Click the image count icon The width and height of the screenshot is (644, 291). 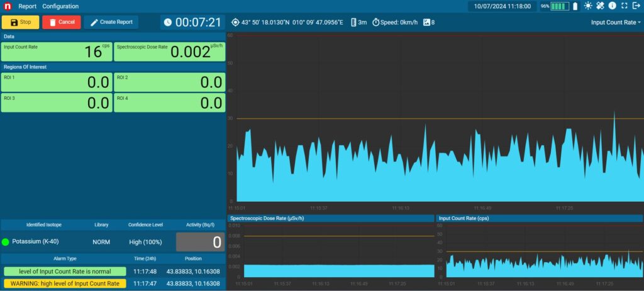point(426,22)
